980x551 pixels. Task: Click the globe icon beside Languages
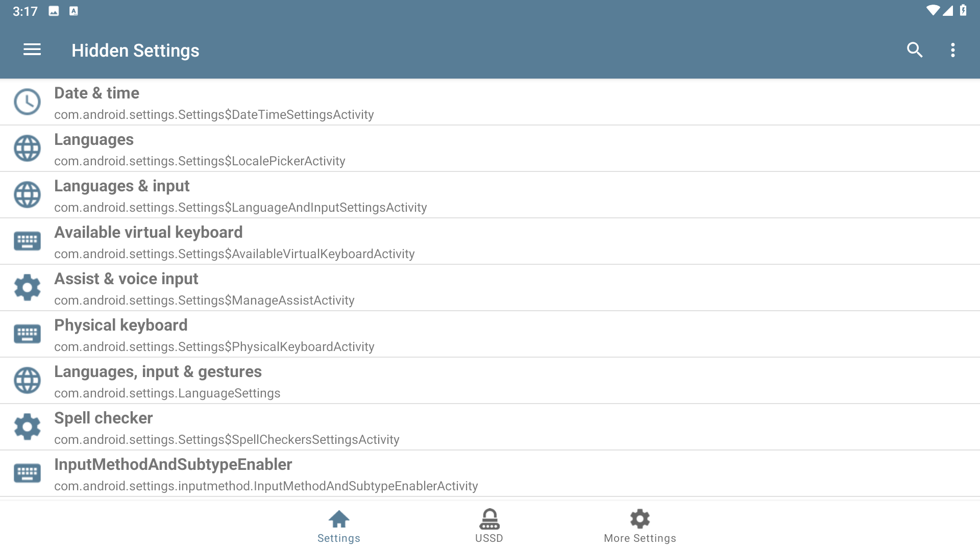click(x=27, y=148)
